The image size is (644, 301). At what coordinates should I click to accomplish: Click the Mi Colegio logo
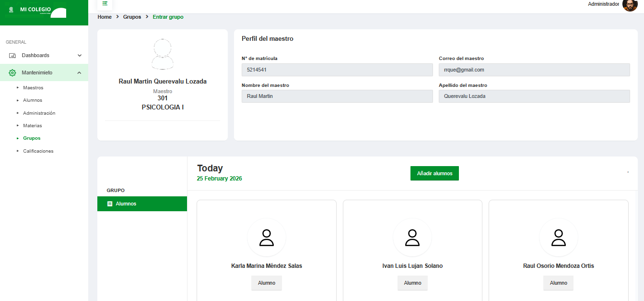37,11
